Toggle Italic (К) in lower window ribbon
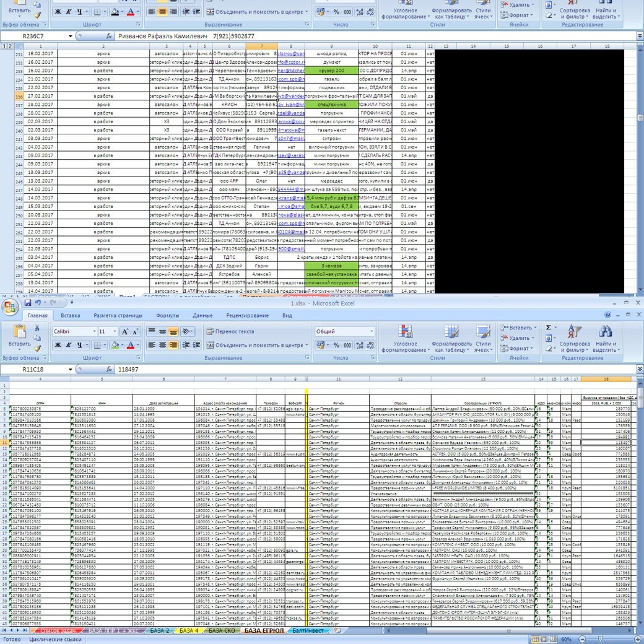Image resolution: width=644 pixels, height=644 pixels. click(69, 345)
